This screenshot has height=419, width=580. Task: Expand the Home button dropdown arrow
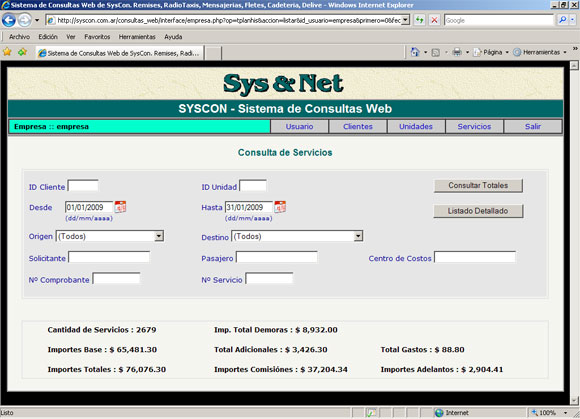point(425,52)
